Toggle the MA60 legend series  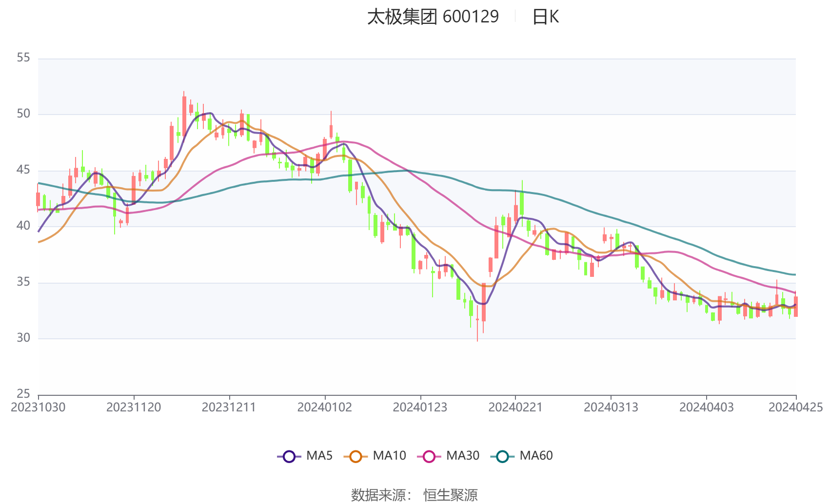point(522,456)
